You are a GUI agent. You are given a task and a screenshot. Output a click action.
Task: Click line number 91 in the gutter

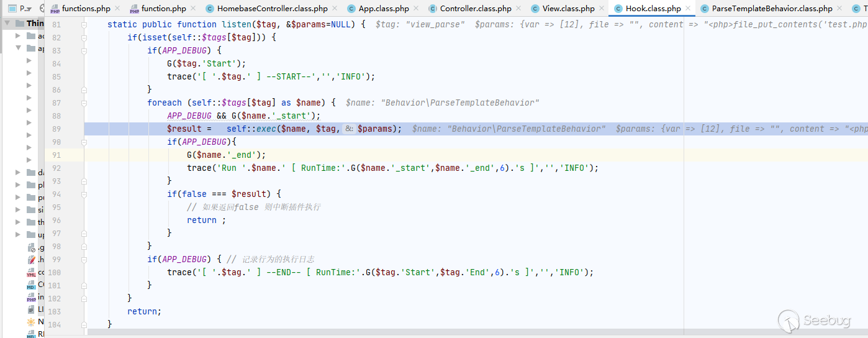click(x=56, y=155)
